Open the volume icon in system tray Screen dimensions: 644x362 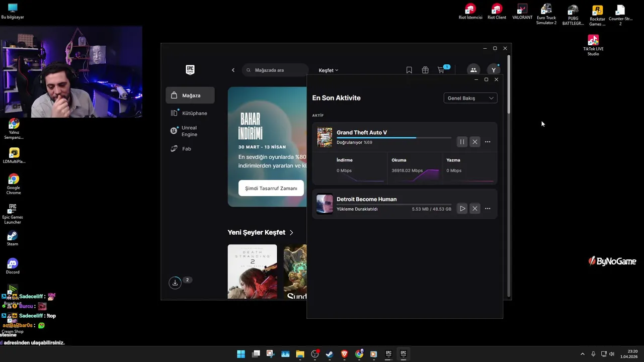pos(612,354)
